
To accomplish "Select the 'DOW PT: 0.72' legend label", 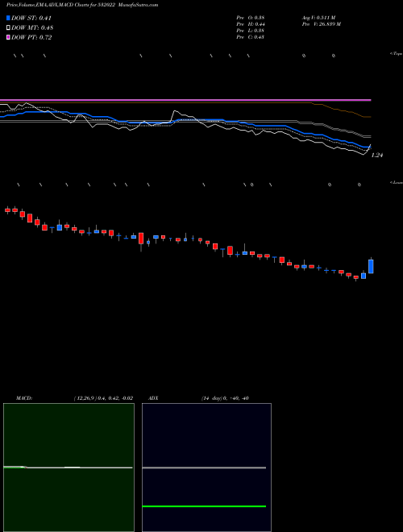I will [31, 37].
